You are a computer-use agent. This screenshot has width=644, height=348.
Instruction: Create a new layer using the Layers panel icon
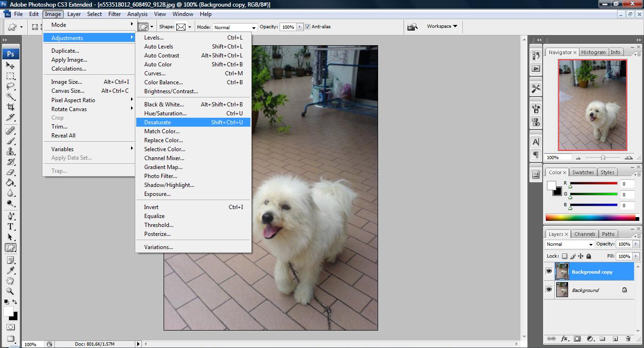[x=615, y=339]
